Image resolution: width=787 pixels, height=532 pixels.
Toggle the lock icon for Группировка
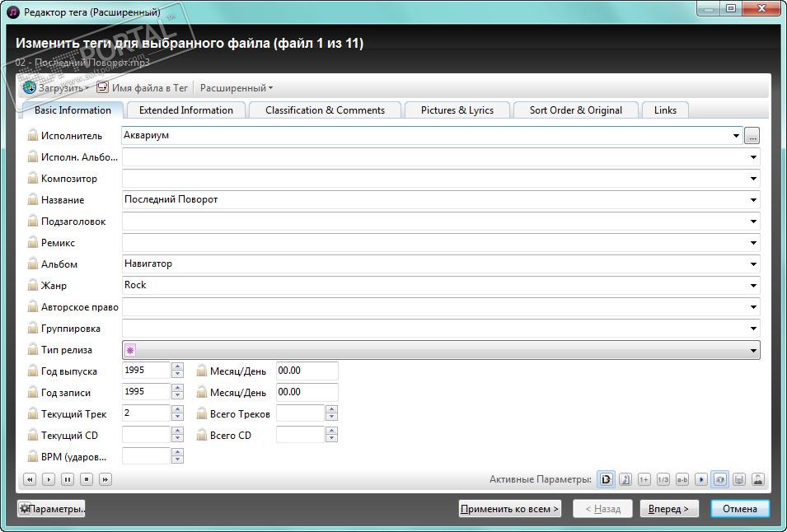tap(33, 329)
